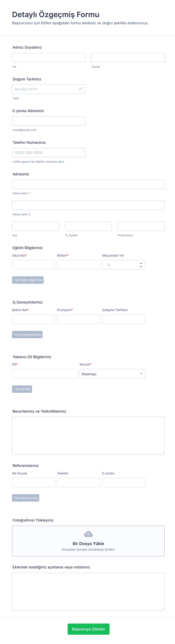Click the Soyad last name field
The width and height of the screenshot is (175, 644).
click(x=128, y=57)
